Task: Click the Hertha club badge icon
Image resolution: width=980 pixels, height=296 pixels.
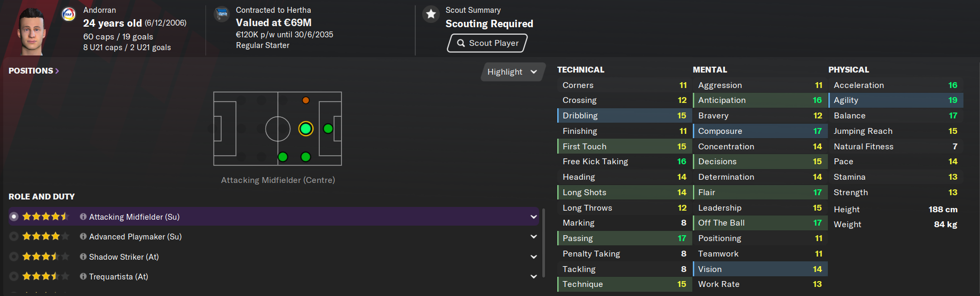Action: pos(222,14)
